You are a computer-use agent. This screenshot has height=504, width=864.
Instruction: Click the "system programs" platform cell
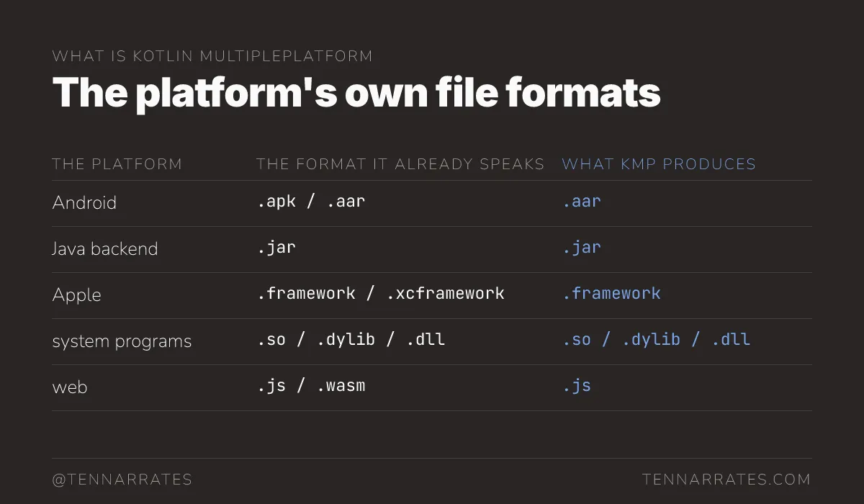(x=122, y=341)
